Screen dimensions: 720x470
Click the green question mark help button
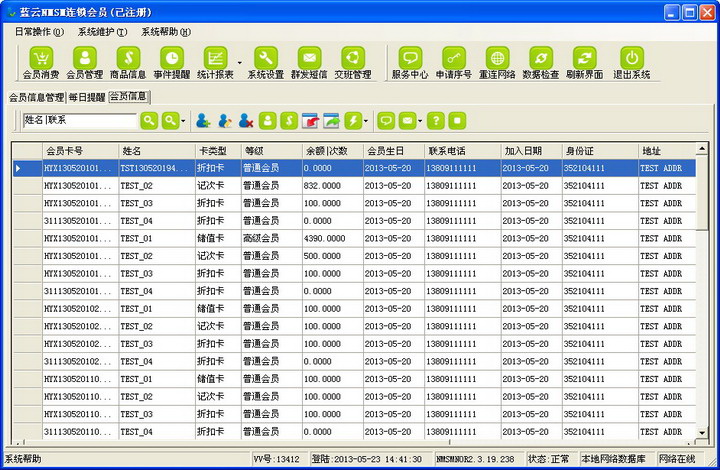point(436,121)
